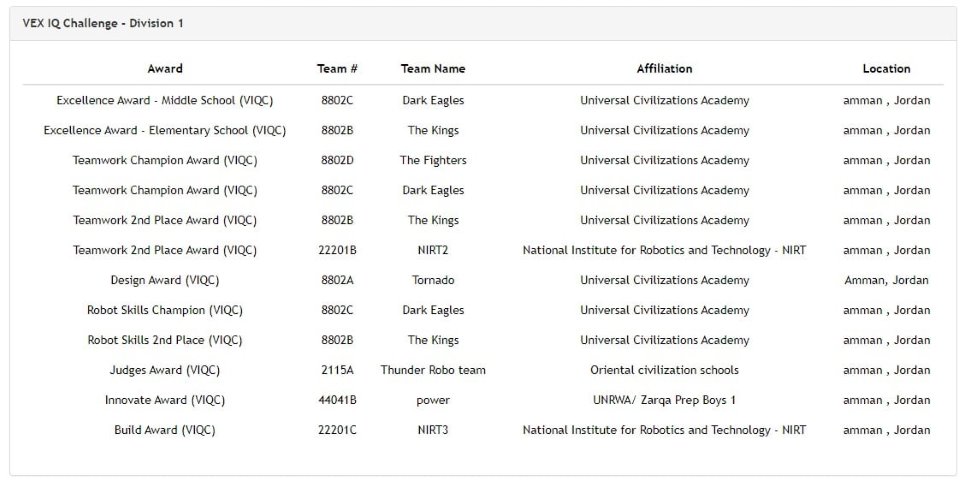Click team number 22201B
960x482 pixels.
[x=337, y=250]
